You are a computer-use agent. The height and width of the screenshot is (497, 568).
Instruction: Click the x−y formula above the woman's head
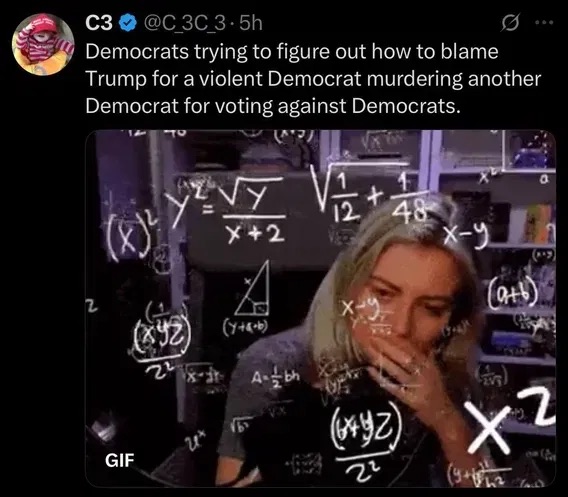tap(467, 236)
